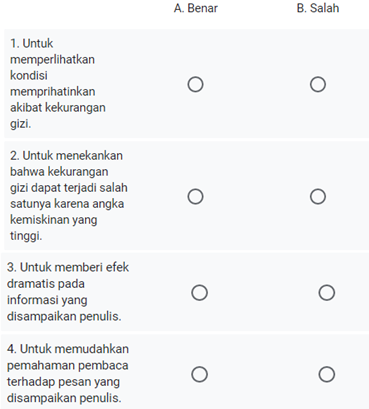The height and width of the screenshot is (409, 369).
Task: Mark statement 2 about kemiskinan as Salah
Action: pos(318,196)
